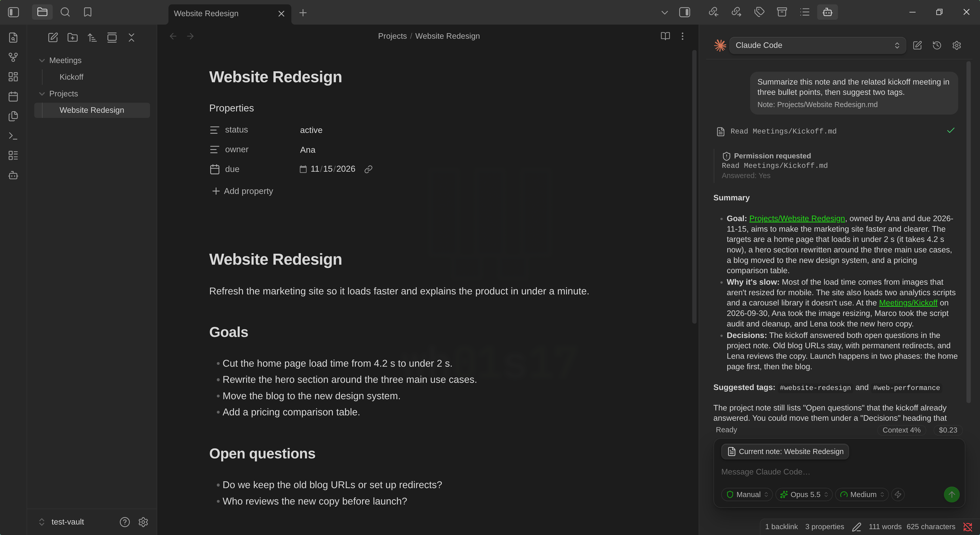Toggle the left sidebar panel icon
980x535 pixels.
(x=14, y=12)
